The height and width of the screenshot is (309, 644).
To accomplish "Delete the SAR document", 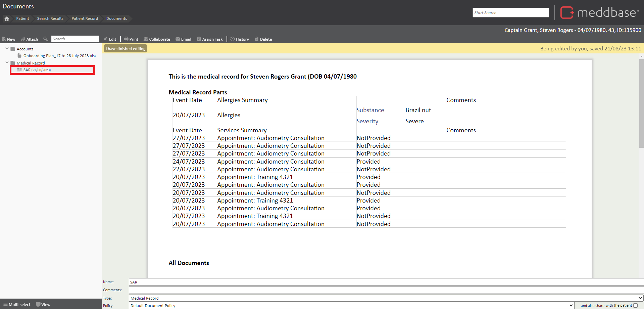I will (x=263, y=39).
